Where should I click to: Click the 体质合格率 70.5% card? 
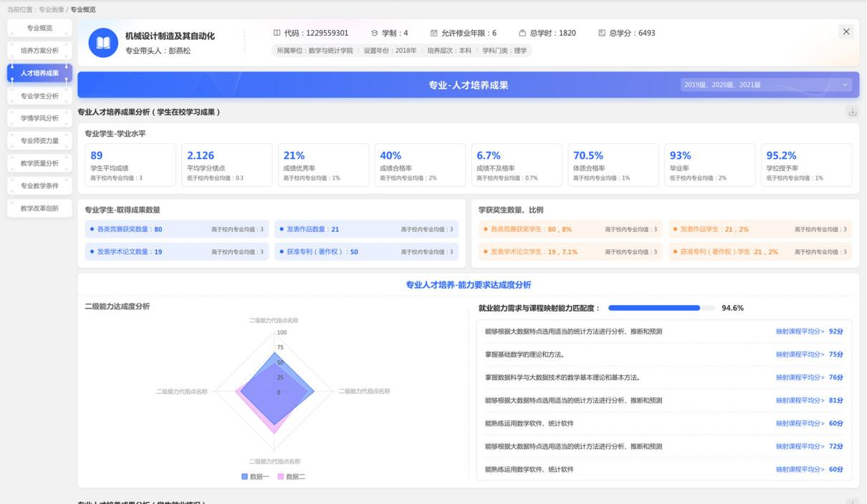(x=614, y=165)
